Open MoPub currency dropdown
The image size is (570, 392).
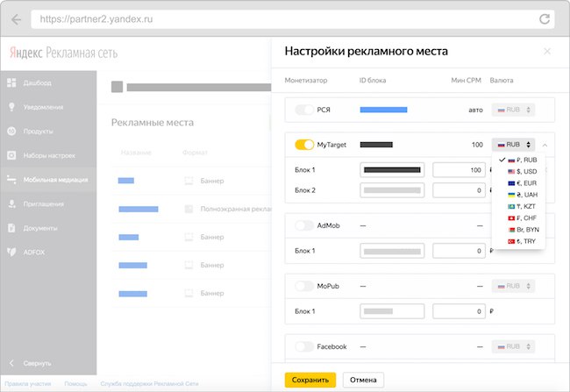pyautogui.click(x=513, y=286)
